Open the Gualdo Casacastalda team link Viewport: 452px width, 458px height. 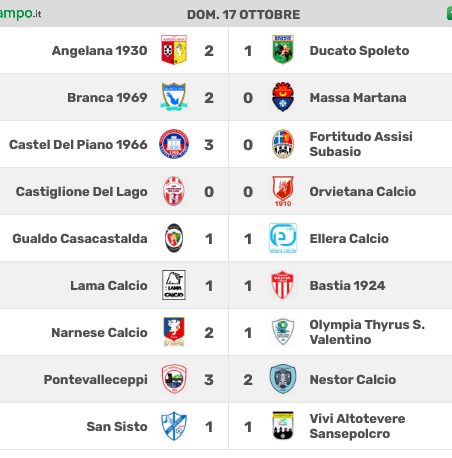tap(80, 239)
